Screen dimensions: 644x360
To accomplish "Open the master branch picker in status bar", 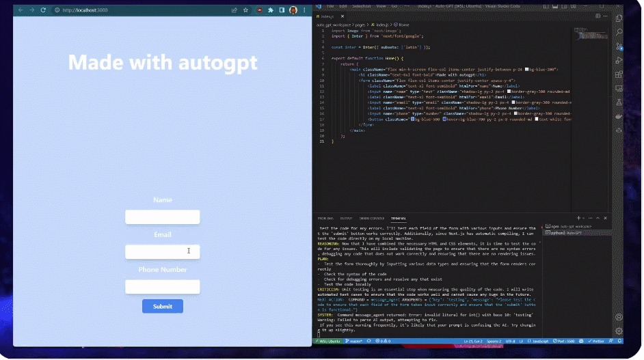I will pyautogui.click(x=356, y=341).
